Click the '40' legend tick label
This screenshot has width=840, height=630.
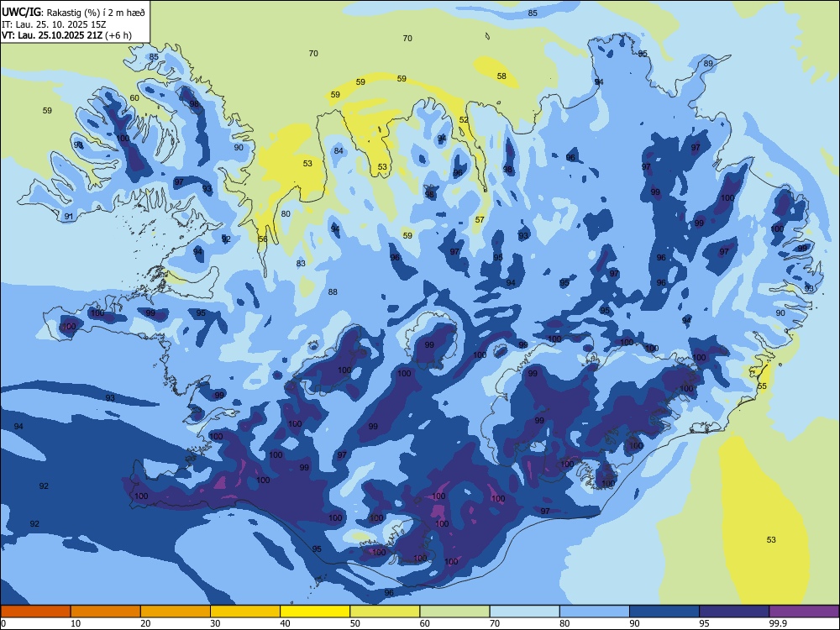pos(285,623)
